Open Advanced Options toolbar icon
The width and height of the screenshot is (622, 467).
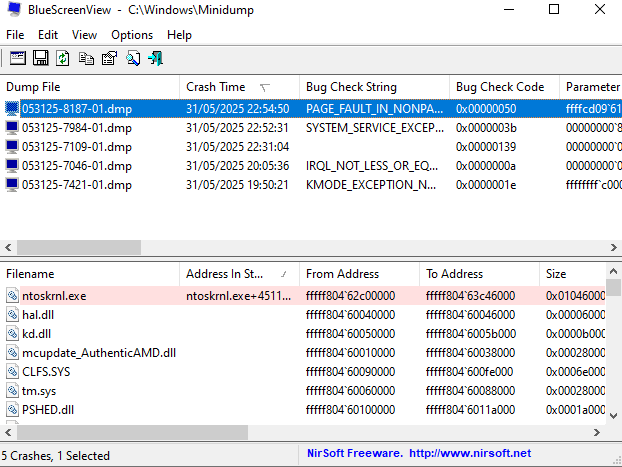tap(18, 59)
